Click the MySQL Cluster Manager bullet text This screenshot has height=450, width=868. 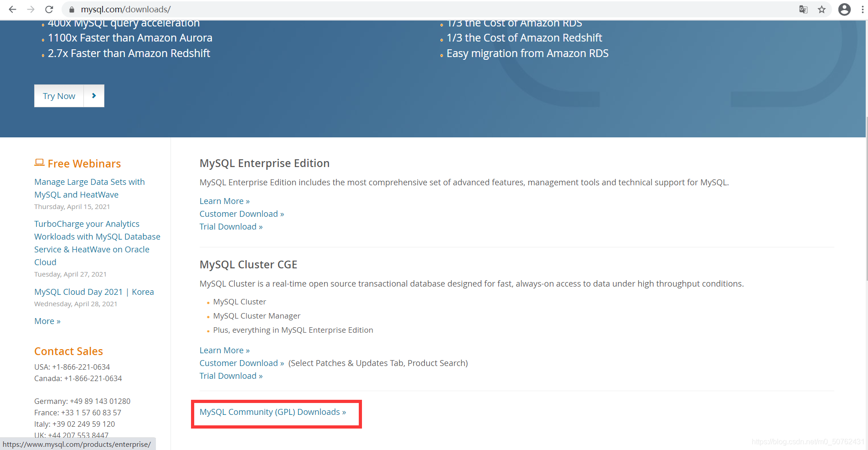tap(257, 316)
